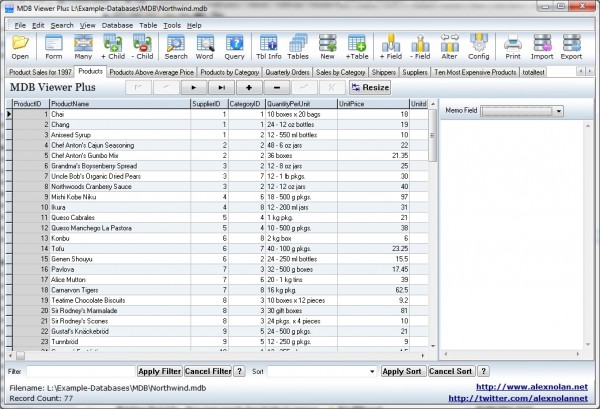Launch the Word search icon
The height and width of the screenshot is (409, 600).
pyautogui.click(x=205, y=47)
